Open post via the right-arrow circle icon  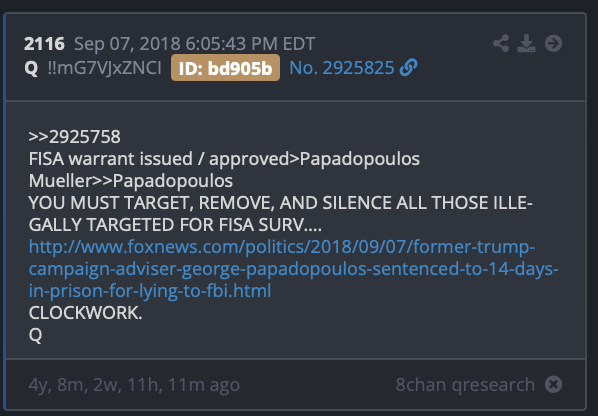pyautogui.click(x=553, y=43)
